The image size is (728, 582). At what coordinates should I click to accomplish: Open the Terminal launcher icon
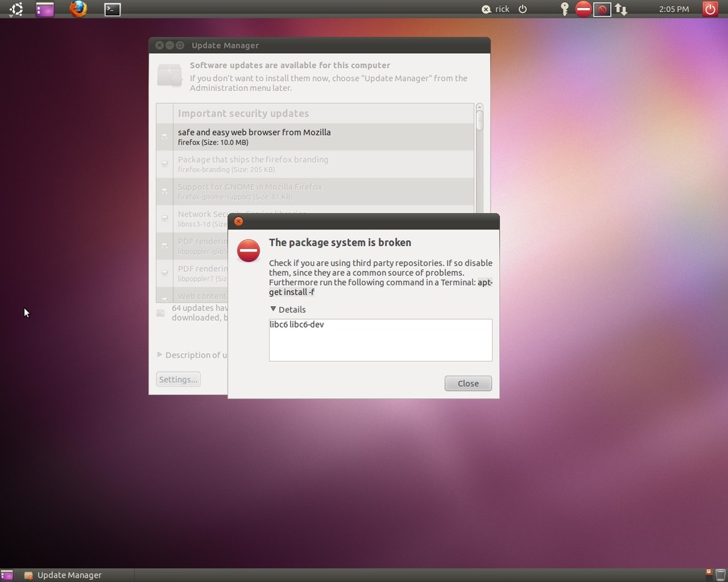112,9
